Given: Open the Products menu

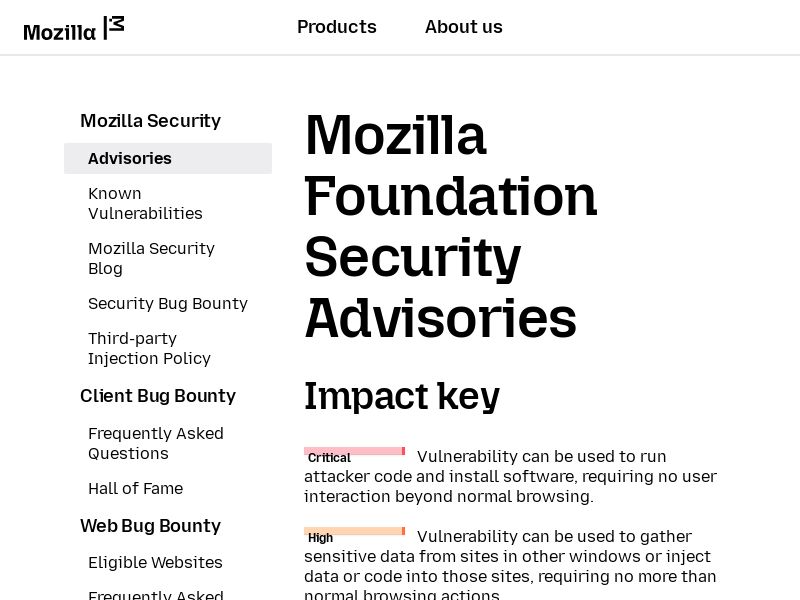Looking at the screenshot, I should pos(337,27).
